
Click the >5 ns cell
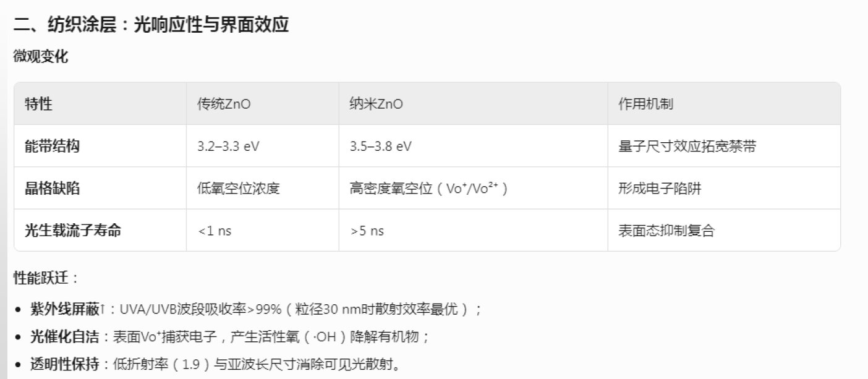(367, 231)
